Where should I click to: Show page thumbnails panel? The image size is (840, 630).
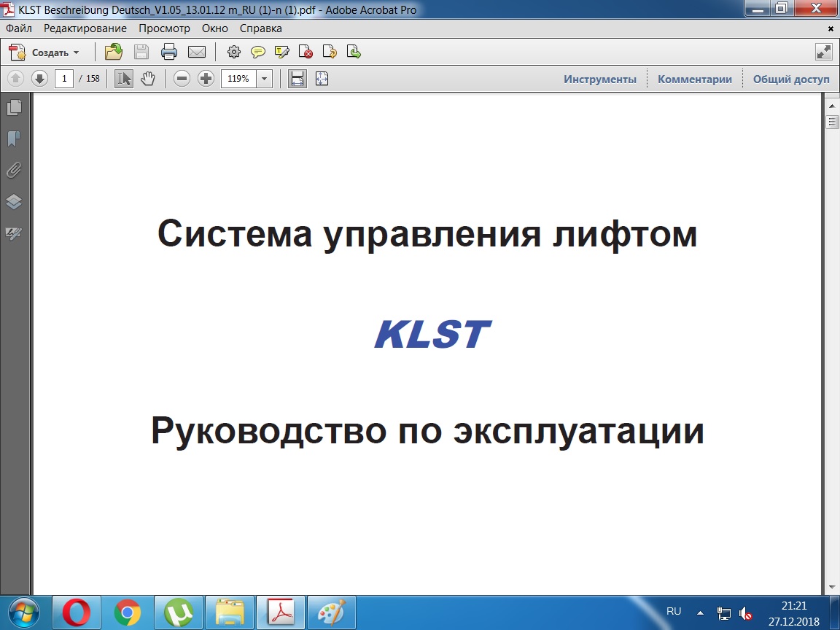pyautogui.click(x=14, y=108)
